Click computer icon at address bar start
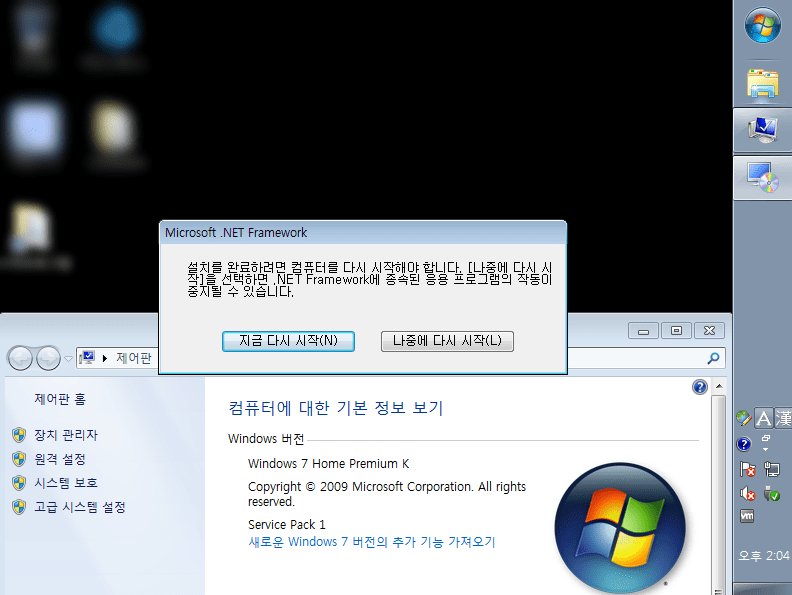Screen dimensions: 792x595 (87, 358)
